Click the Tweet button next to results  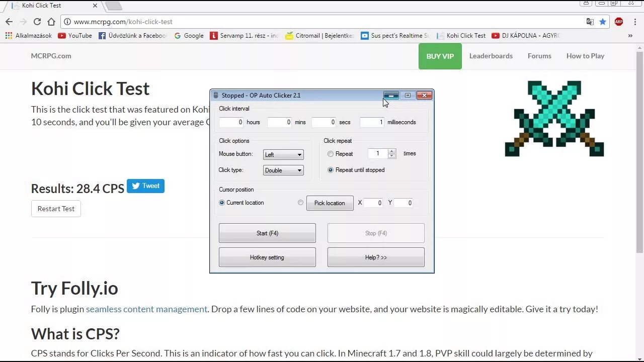(x=145, y=186)
